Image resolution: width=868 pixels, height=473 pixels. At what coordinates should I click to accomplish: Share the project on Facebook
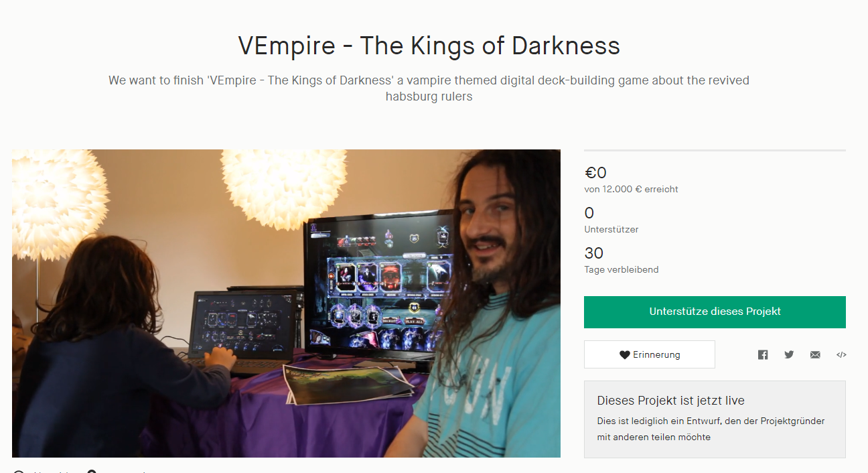tap(763, 354)
